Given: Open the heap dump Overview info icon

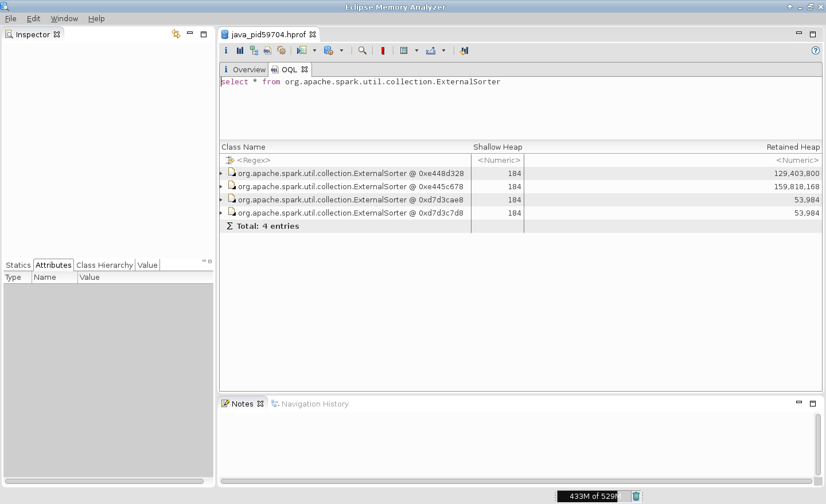Looking at the screenshot, I should coord(226,50).
